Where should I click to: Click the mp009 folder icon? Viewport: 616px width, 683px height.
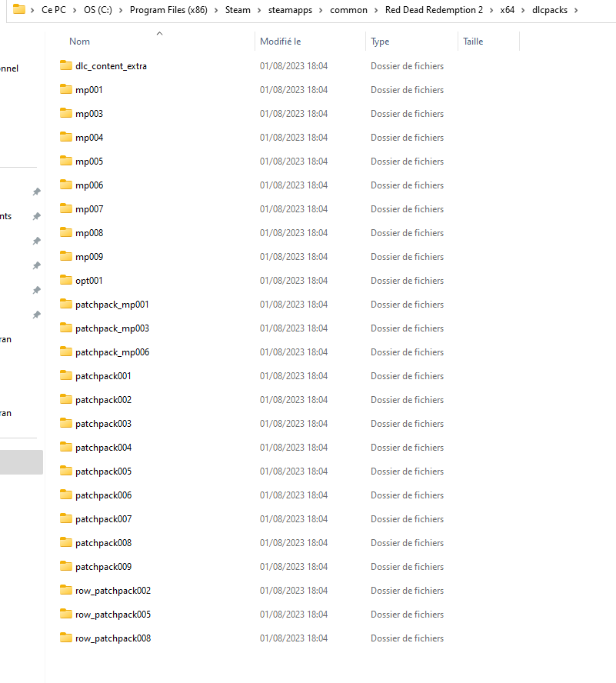(x=66, y=256)
